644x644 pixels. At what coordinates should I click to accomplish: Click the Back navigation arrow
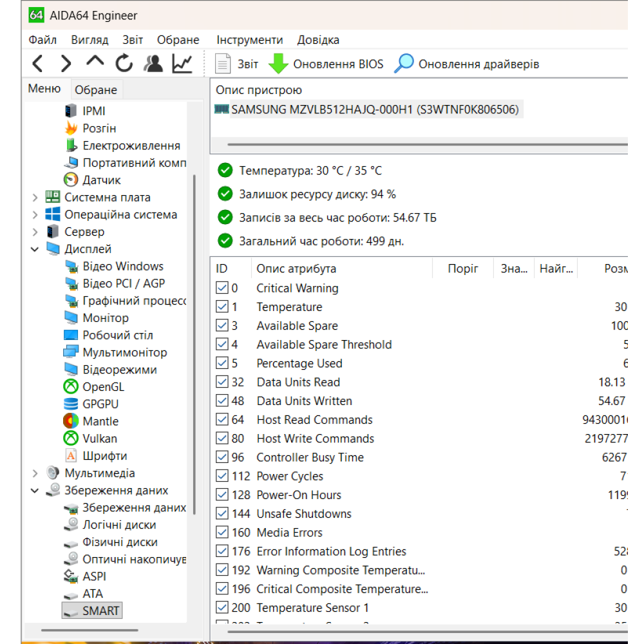click(38, 64)
